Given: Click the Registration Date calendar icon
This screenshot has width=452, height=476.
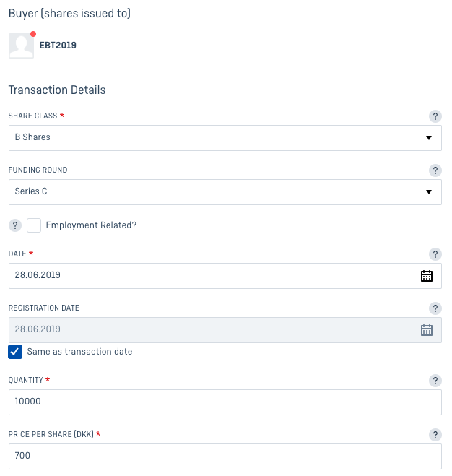Looking at the screenshot, I should (427, 330).
